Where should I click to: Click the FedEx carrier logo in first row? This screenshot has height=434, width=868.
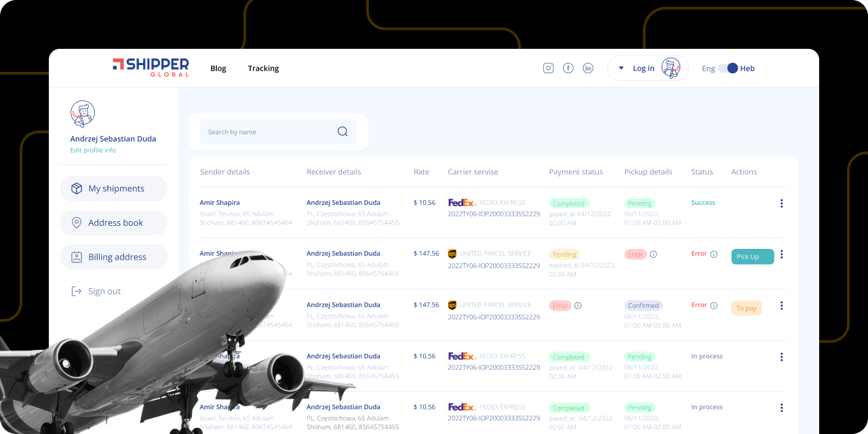[460, 202]
